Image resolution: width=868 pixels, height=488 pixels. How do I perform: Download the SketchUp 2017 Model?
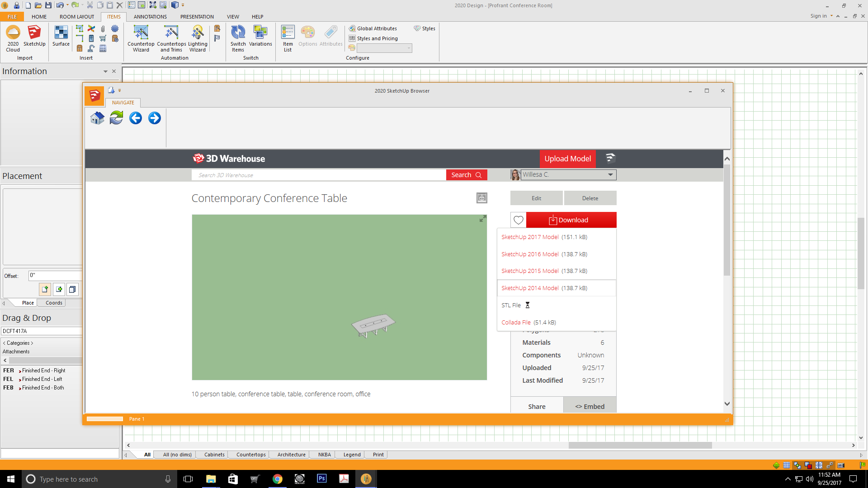(x=530, y=237)
